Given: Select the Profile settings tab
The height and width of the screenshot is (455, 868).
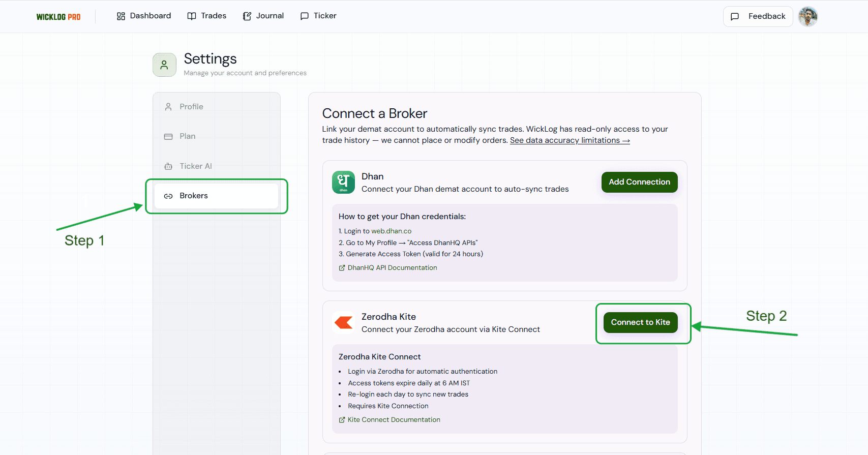Looking at the screenshot, I should tap(216, 107).
